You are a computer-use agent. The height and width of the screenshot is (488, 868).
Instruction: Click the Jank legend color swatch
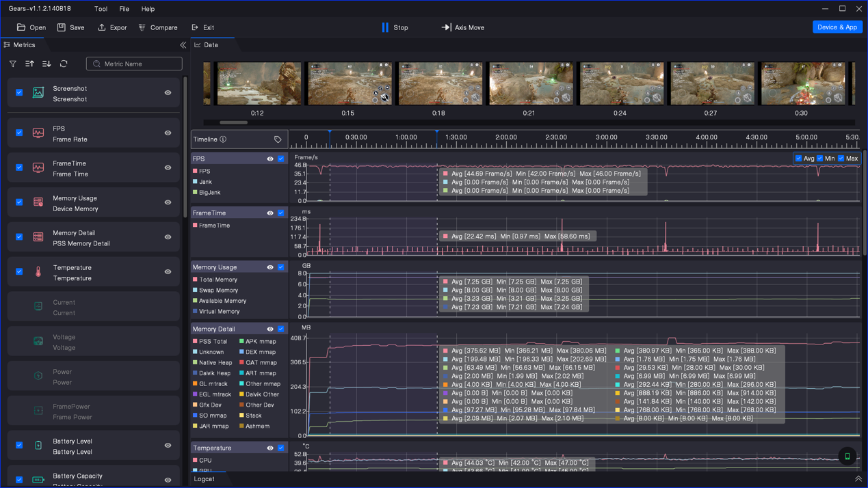[195, 182]
